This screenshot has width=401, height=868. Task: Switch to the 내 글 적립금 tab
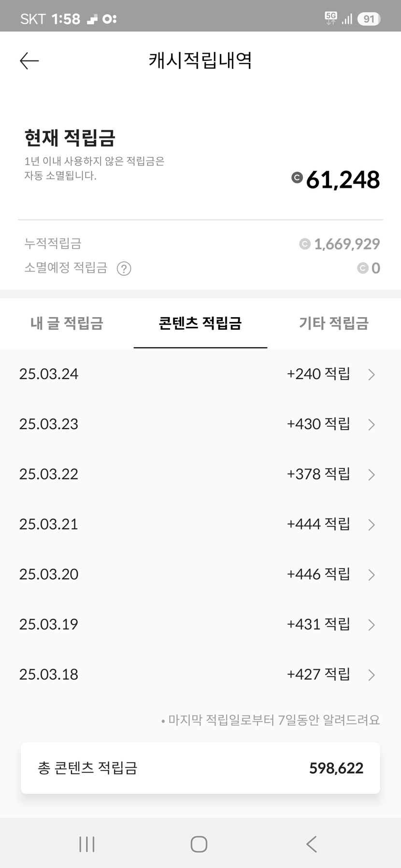(67, 323)
